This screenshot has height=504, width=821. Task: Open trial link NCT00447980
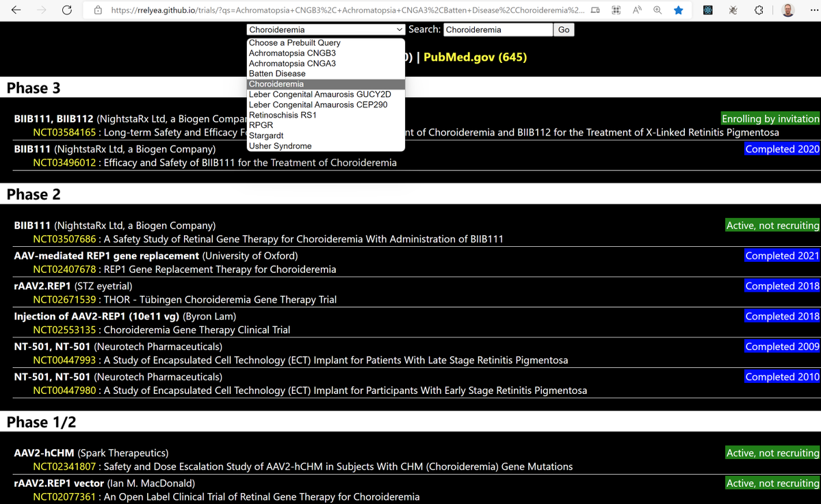(64, 390)
